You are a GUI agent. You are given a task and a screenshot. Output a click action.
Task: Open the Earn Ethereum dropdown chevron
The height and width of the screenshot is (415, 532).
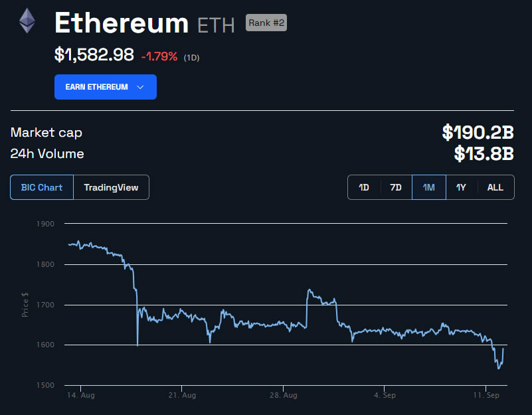[140, 87]
